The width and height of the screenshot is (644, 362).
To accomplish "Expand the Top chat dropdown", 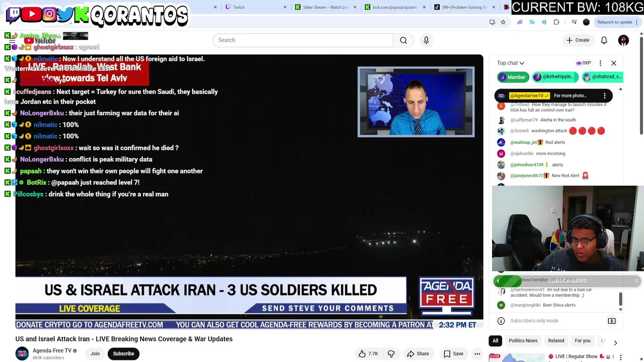I will (x=511, y=63).
